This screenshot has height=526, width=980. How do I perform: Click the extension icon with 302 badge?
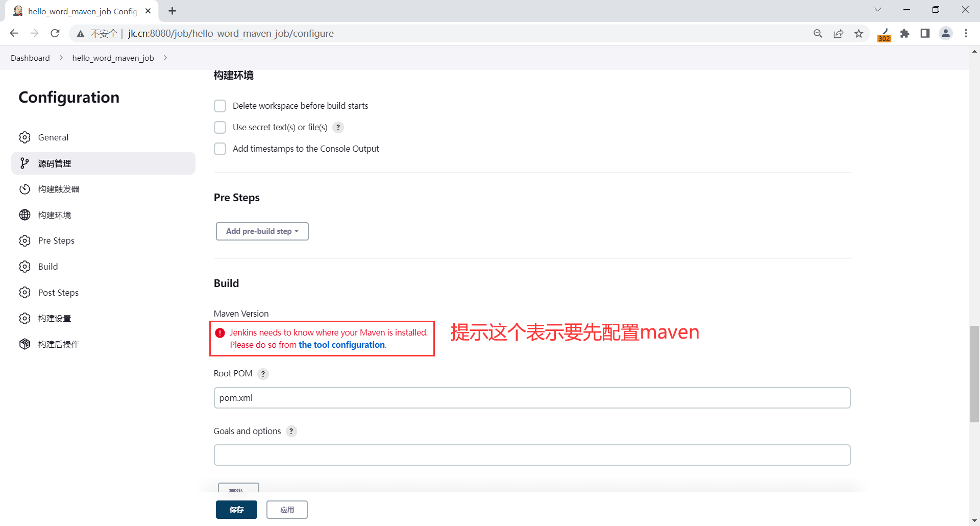(884, 34)
